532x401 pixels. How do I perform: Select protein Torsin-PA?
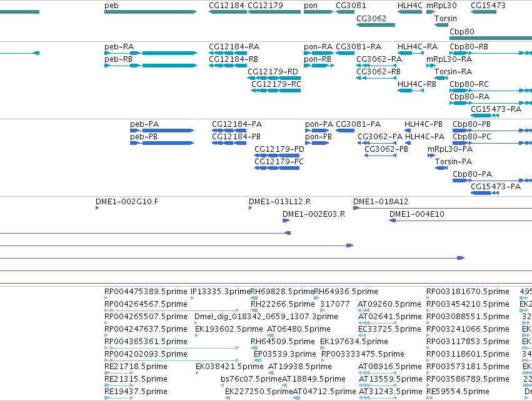point(441,168)
